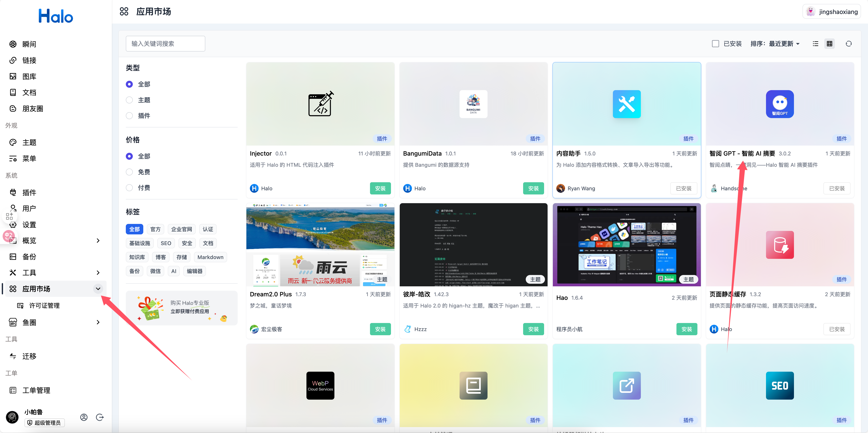This screenshot has width=868, height=433.
Task: Select the 全部 tag filter
Action: tap(135, 229)
